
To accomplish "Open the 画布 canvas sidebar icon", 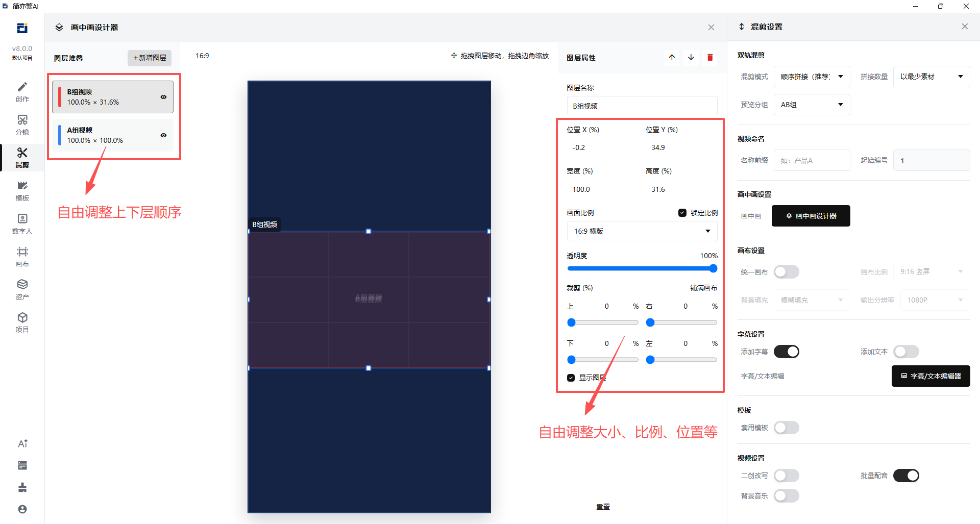I will (22, 257).
